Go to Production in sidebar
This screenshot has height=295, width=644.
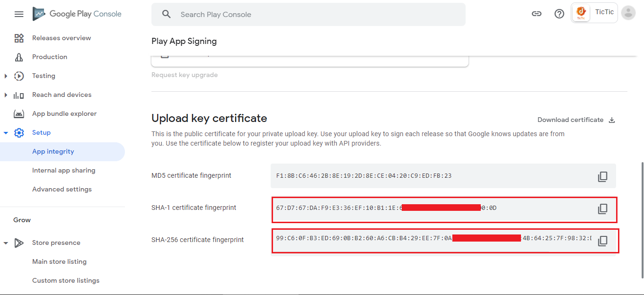click(50, 57)
